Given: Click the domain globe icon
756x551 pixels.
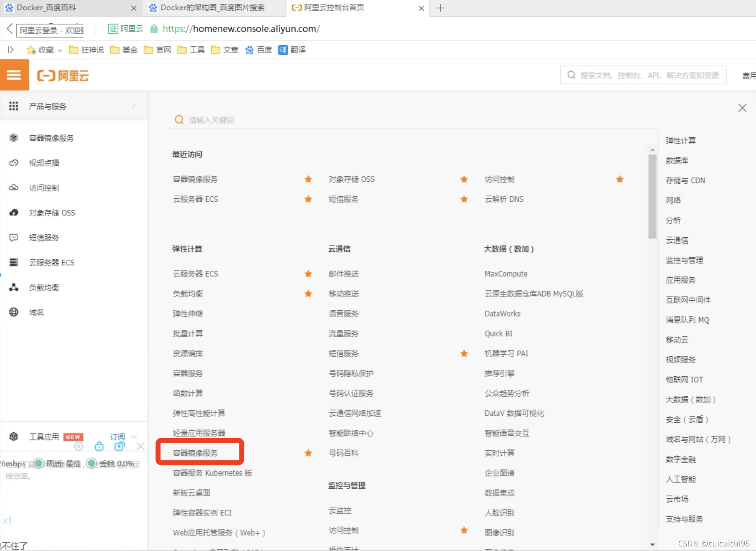Looking at the screenshot, I should (x=14, y=312).
